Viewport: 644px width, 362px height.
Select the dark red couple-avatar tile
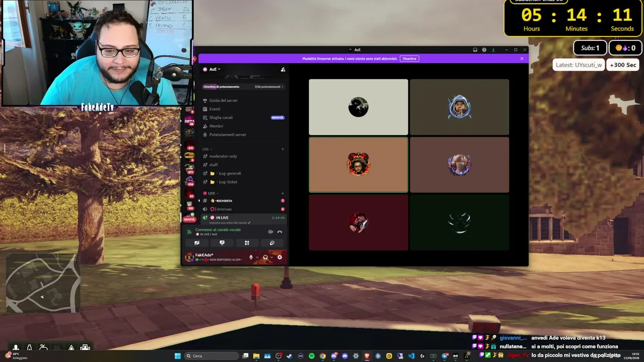[x=358, y=222]
